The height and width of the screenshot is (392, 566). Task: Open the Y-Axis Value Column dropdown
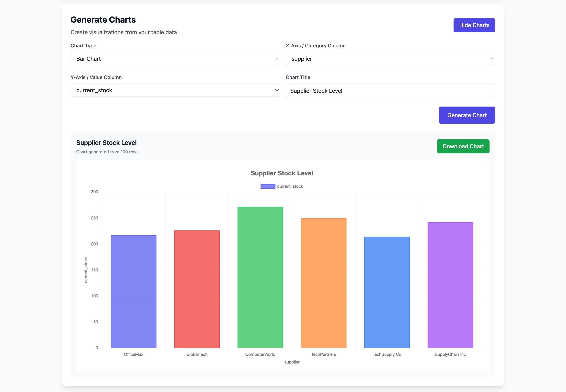coord(175,90)
